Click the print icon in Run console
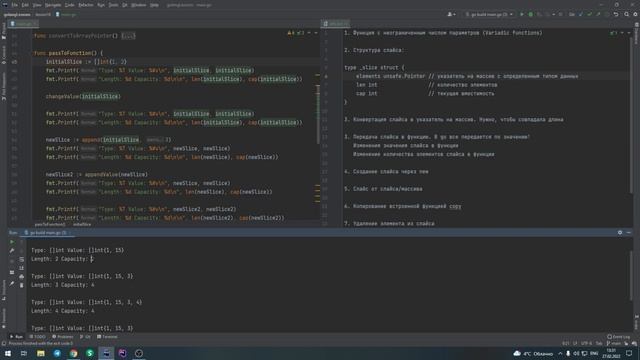Screen dimensions: 640x360 (22, 277)
